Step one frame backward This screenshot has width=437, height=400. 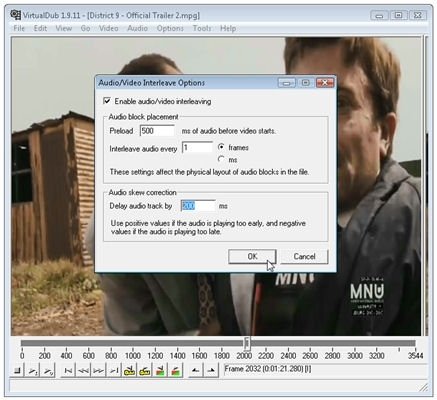pyautogui.click(x=83, y=370)
